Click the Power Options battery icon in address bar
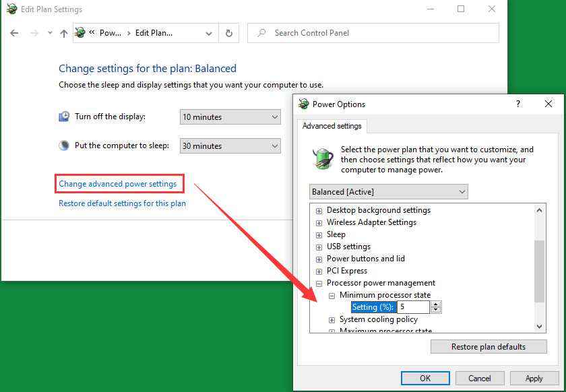Viewport: 566px width, 392px height. click(82, 33)
